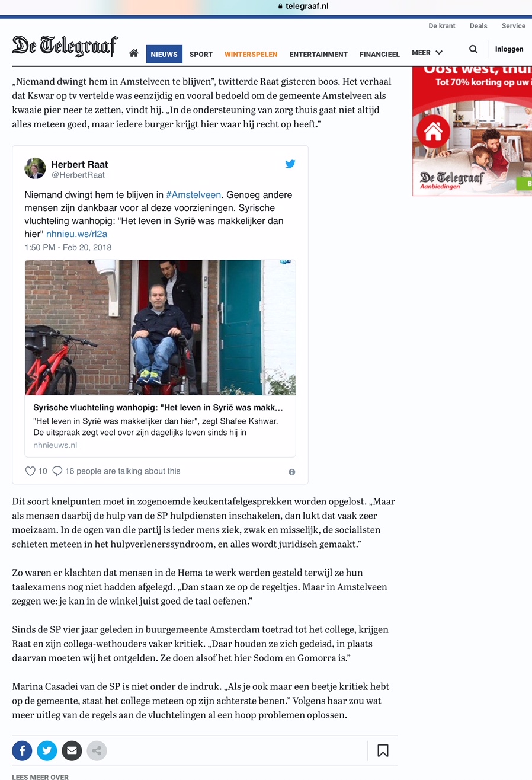Open the speech bubble reply icon
This screenshot has height=780, width=532.
(57, 471)
